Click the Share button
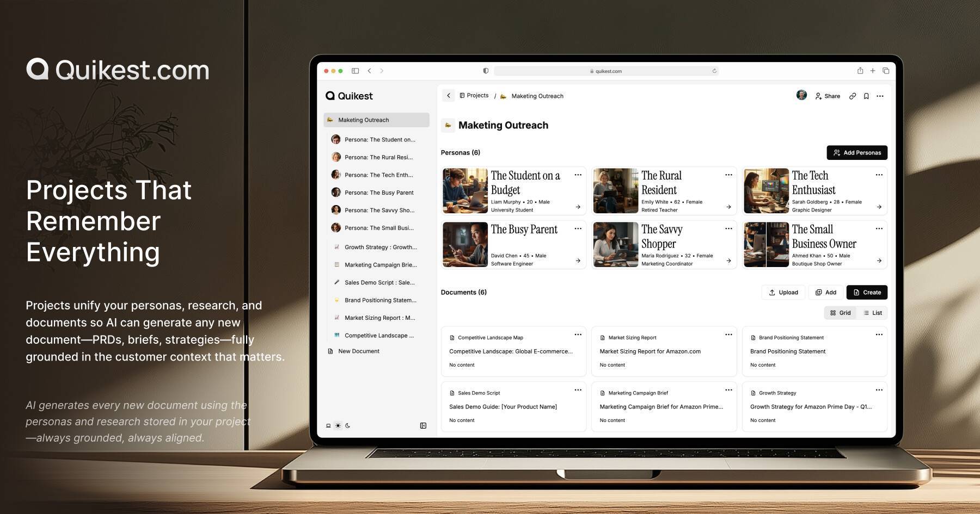This screenshot has height=514, width=980. pyautogui.click(x=827, y=96)
